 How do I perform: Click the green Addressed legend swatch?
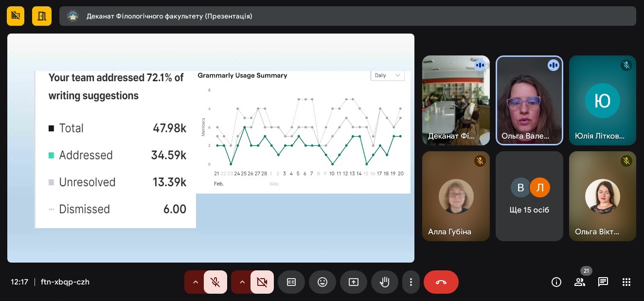point(51,156)
